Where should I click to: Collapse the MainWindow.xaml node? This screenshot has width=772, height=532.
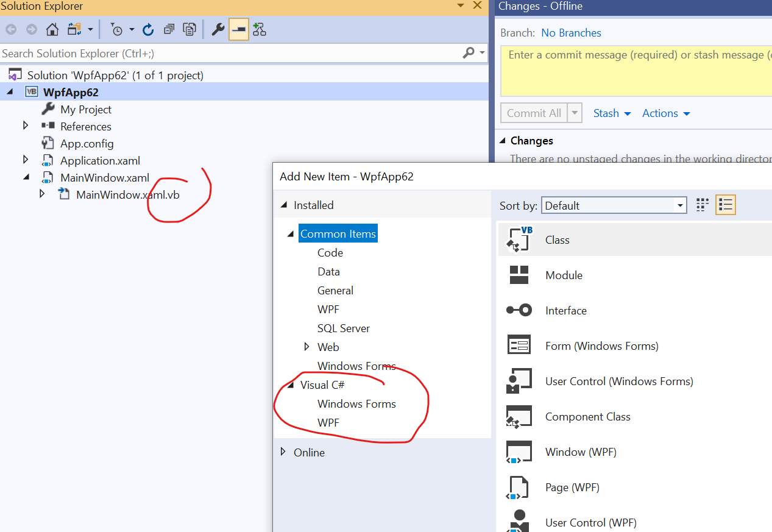[x=26, y=177]
